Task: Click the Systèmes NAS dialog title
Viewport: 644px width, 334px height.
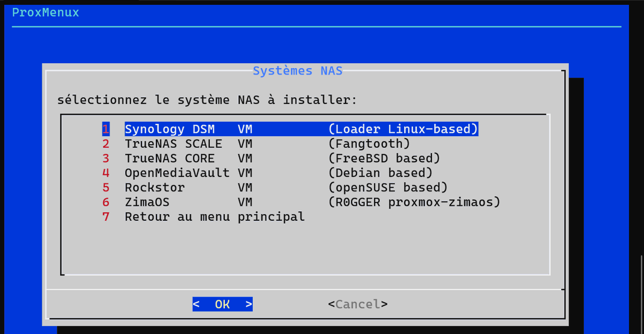Action: tap(297, 71)
